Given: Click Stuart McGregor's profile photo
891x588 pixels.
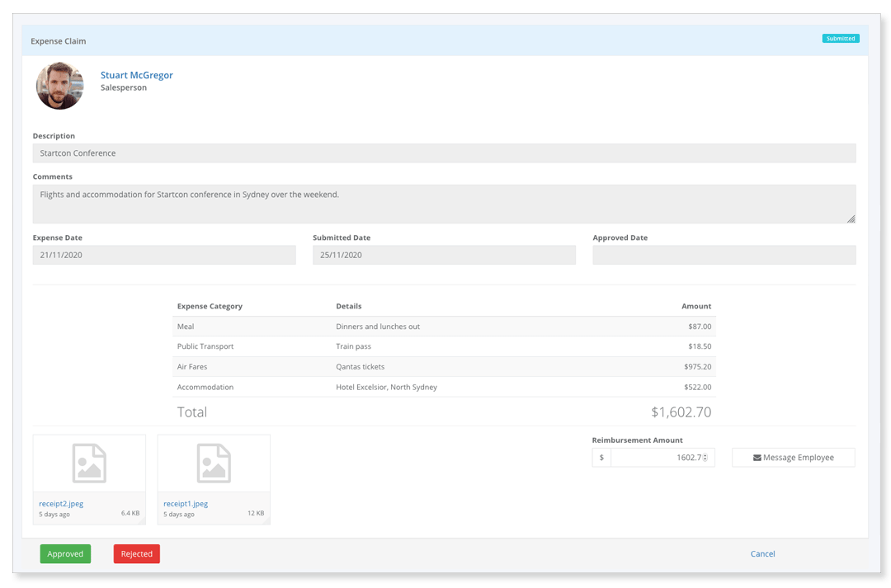Looking at the screenshot, I should click(59, 86).
